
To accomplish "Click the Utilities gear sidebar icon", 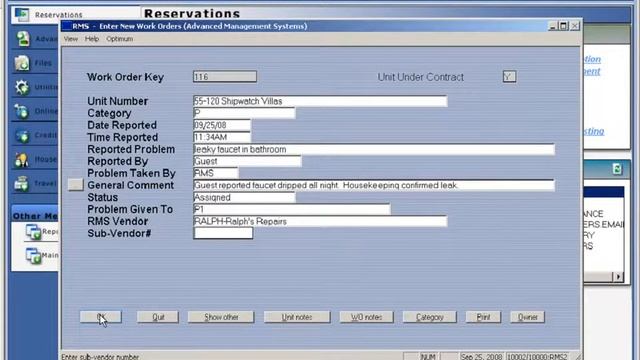I will point(22,87).
